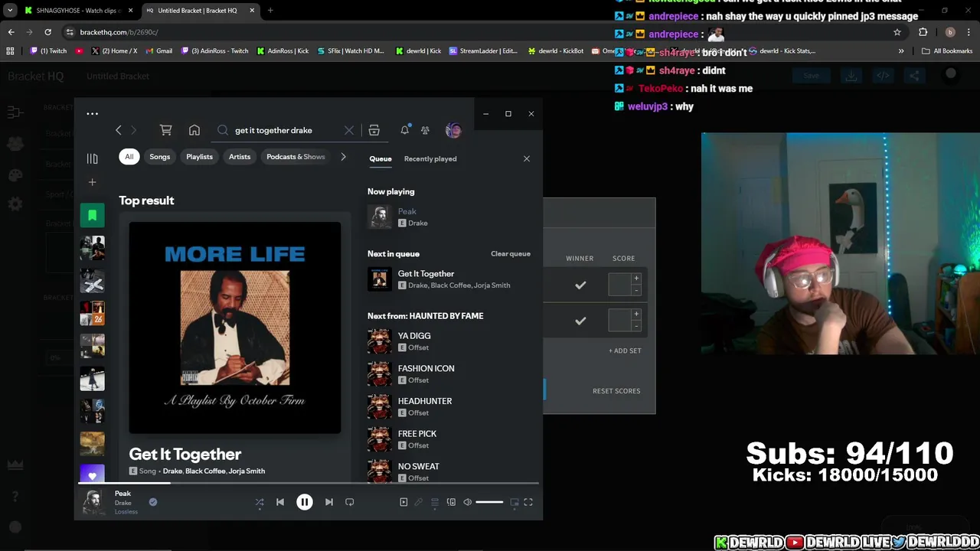Viewport: 980px width, 551px height.
Task: Click the saved checkmark next to Peak
Action: click(x=153, y=502)
